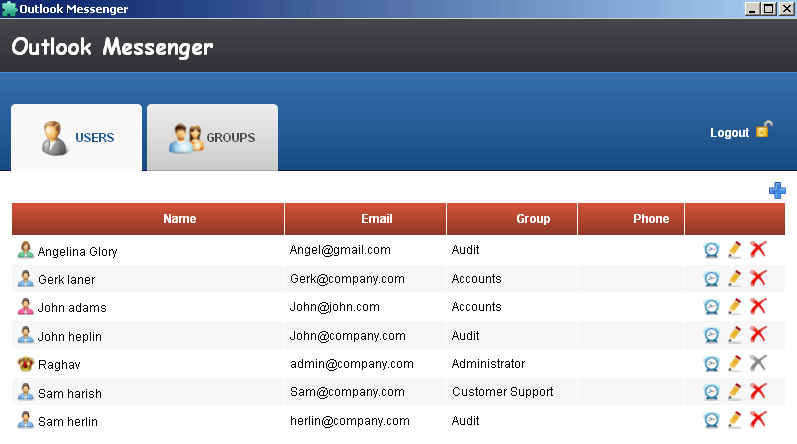Select the name Gerk laner
This screenshot has width=797, height=444.
[67, 280]
